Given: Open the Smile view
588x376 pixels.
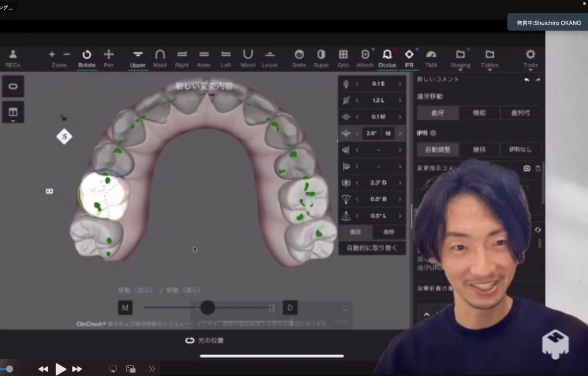Looking at the screenshot, I should click(x=299, y=59).
